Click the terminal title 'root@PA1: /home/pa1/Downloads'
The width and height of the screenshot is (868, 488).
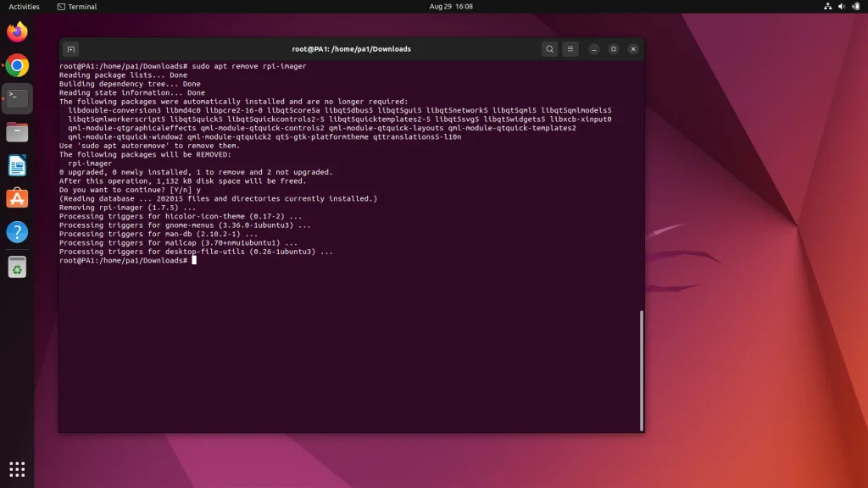(x=352, y=49)
